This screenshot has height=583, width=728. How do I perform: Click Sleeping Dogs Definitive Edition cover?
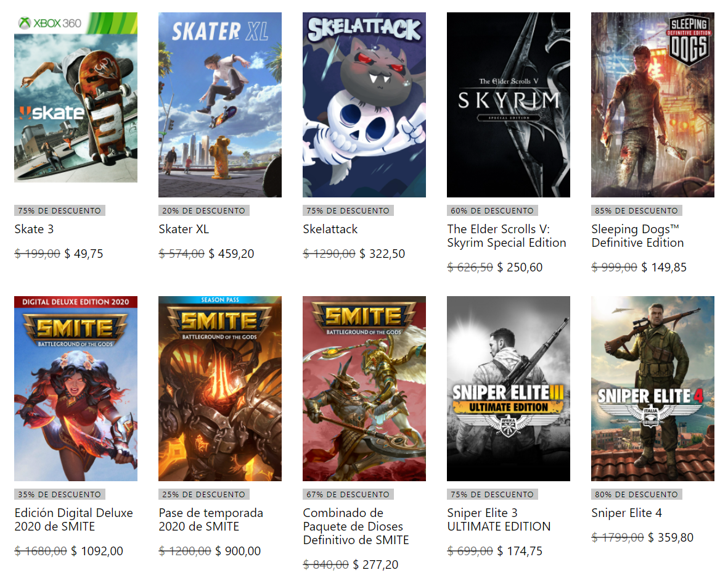click(653, 105)
